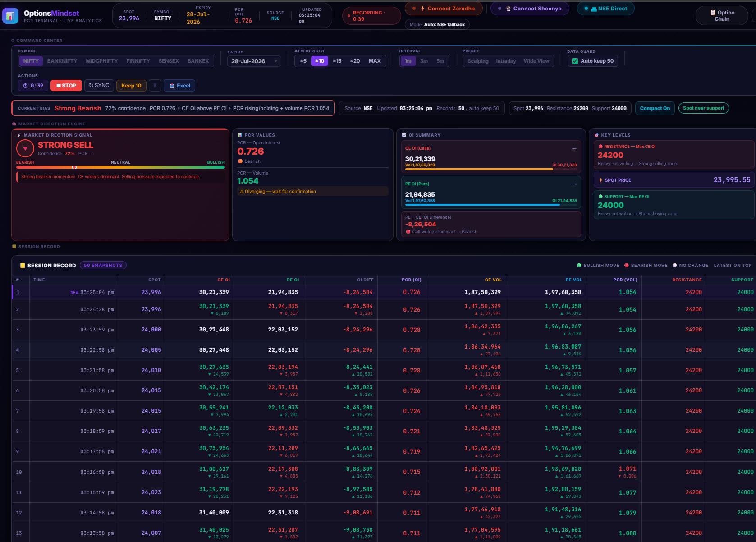Click the Market Direction Signal icon
Viewport: 756px width, 542px height.
pos(19,135)
